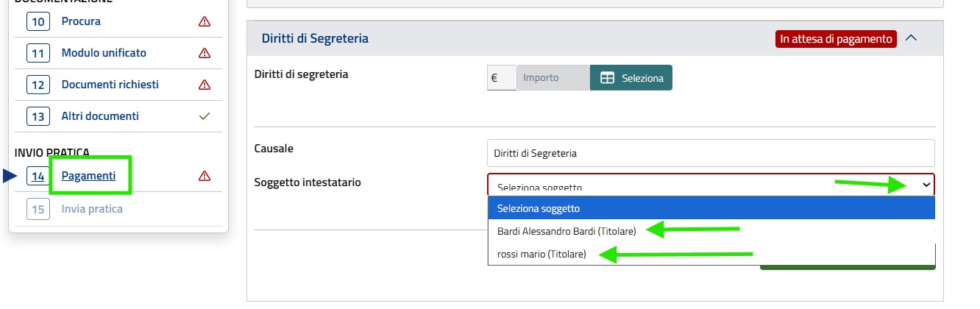This screenshot has height=309, width=980.
Task: Click step number 13 badge
Action: tap(38, 116)
